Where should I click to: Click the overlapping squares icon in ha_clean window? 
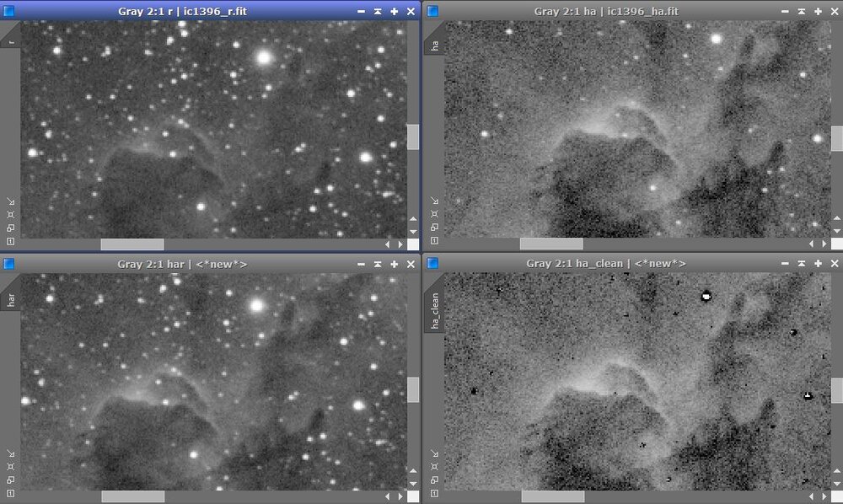[434, 480]
